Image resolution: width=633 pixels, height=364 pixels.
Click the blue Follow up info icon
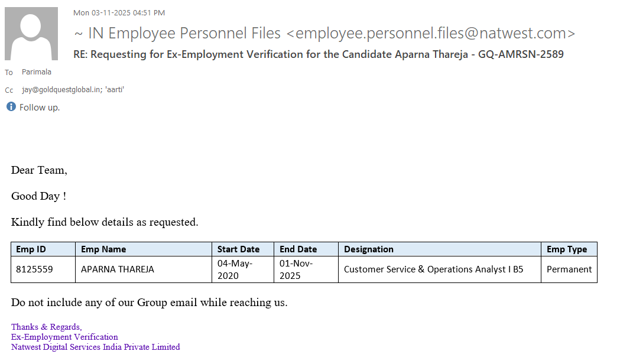point(11,107)
